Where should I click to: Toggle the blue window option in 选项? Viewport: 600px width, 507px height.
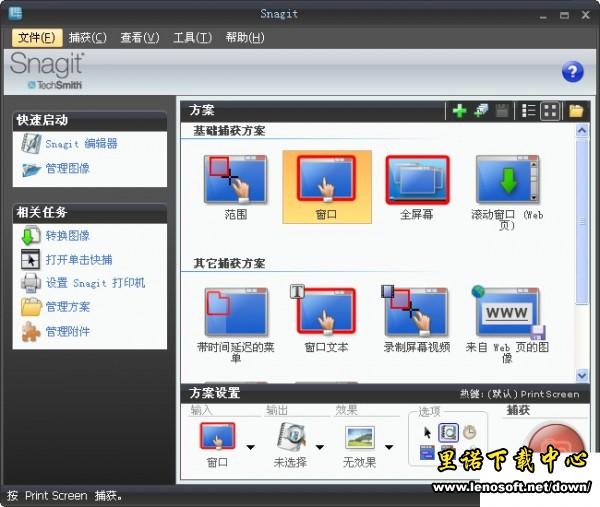pyautogui.click(x=427, y=452)
